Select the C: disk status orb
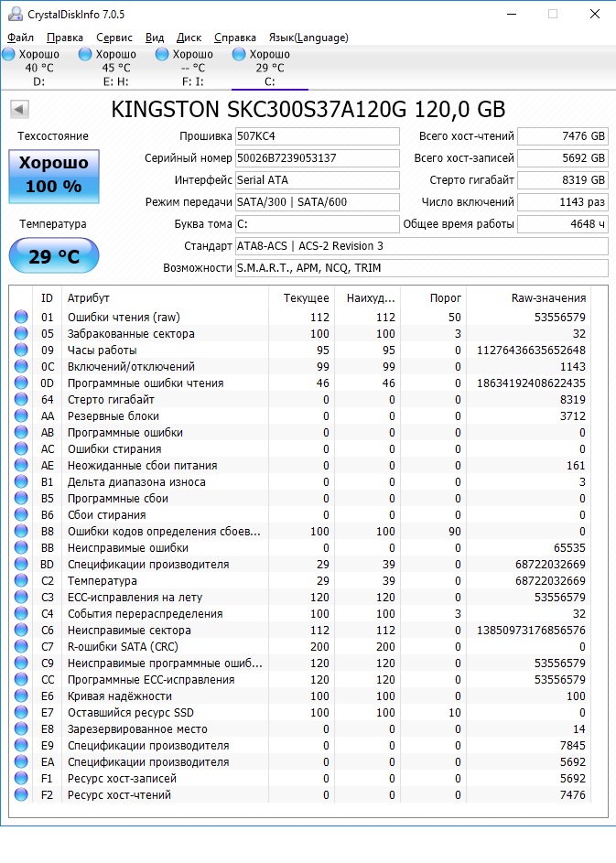 pyautogui.click(x=239, y=54)
